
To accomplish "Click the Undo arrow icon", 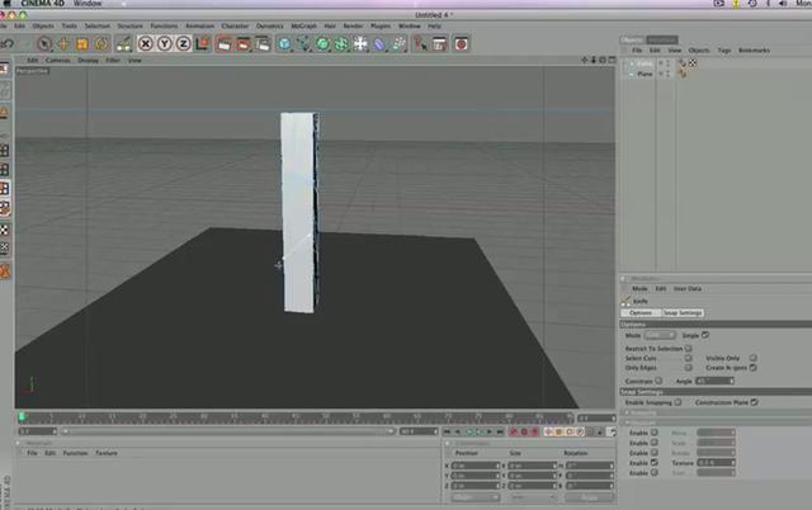I will point(7,44).
